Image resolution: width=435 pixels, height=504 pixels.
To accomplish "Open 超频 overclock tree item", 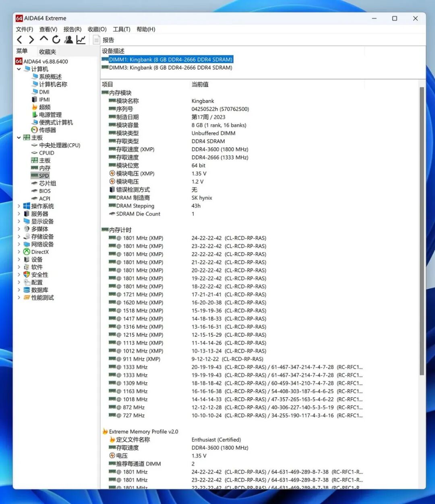I will point(41,107).
